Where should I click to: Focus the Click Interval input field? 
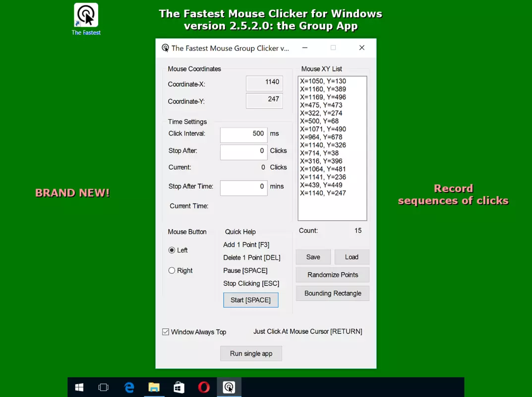(x=243, y=135)
